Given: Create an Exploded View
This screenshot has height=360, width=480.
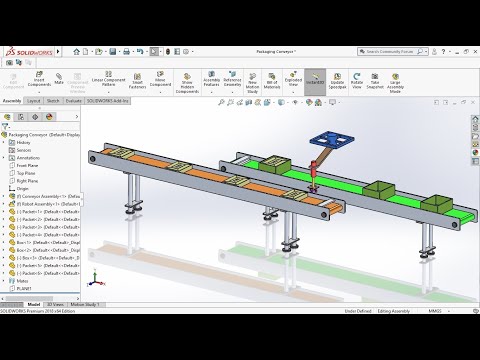Looking at the screenshot, I should point(293,79).
